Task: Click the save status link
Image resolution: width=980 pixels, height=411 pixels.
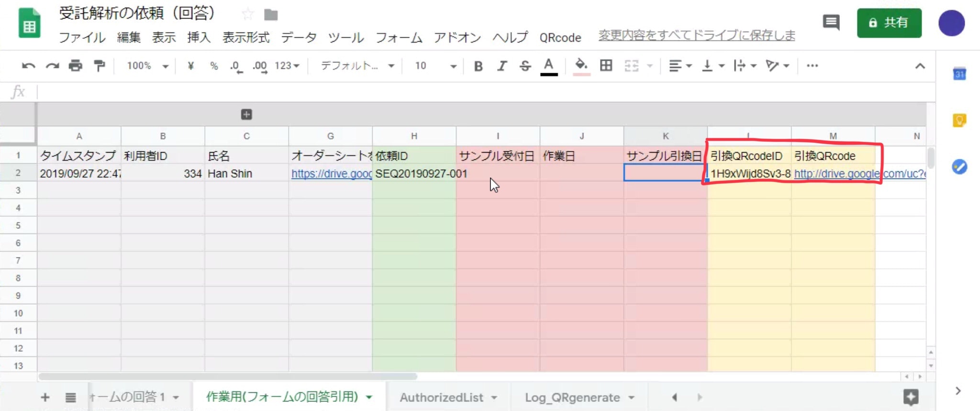Action: (697, 35)
